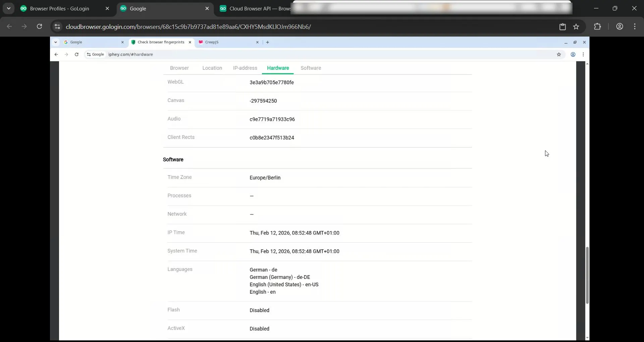
Task: Close the Check browser fingerprints tab
Action: tap(190, 42)
